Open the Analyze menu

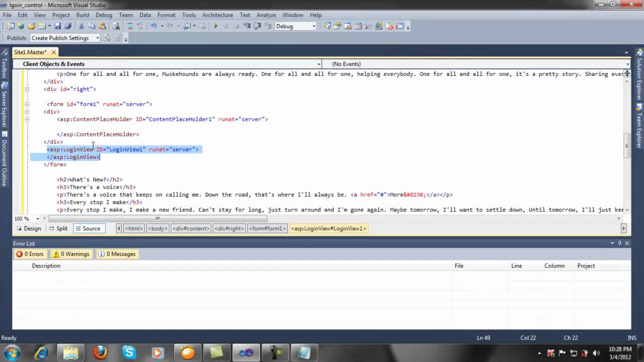(x=266, y=15)
